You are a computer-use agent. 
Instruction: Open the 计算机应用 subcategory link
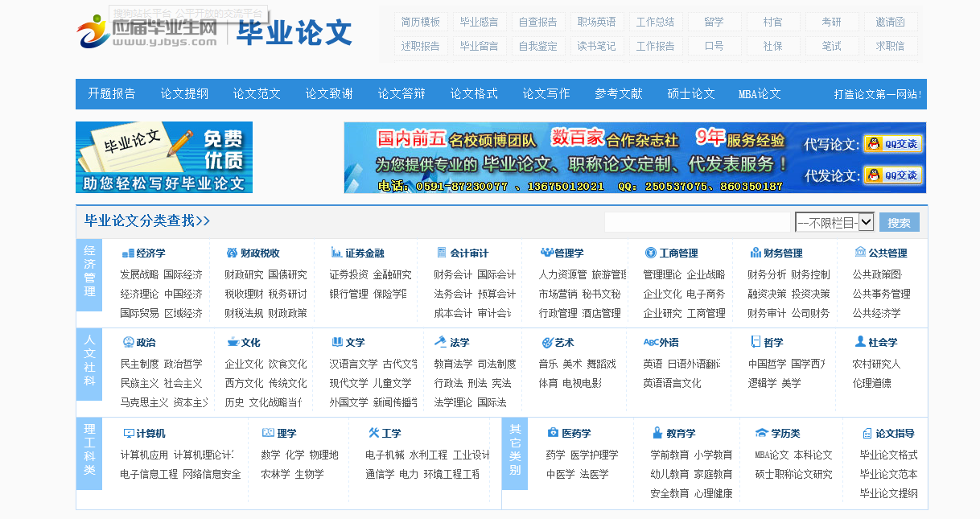pos(144,455)
